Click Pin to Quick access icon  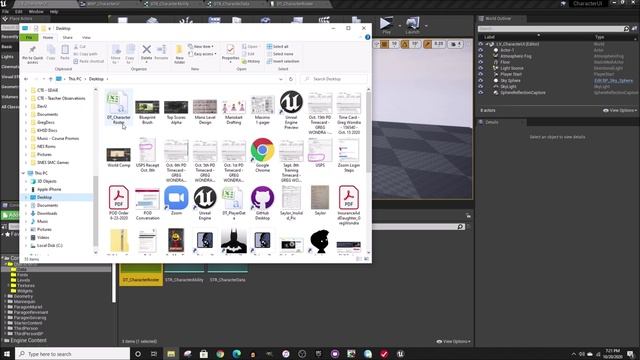coord(33,54)
